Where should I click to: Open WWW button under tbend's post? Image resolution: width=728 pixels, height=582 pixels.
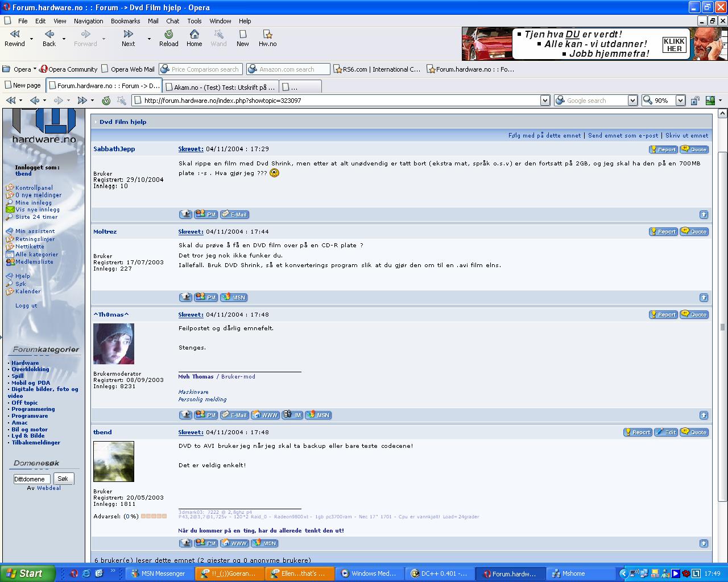[x=234, y=543]
